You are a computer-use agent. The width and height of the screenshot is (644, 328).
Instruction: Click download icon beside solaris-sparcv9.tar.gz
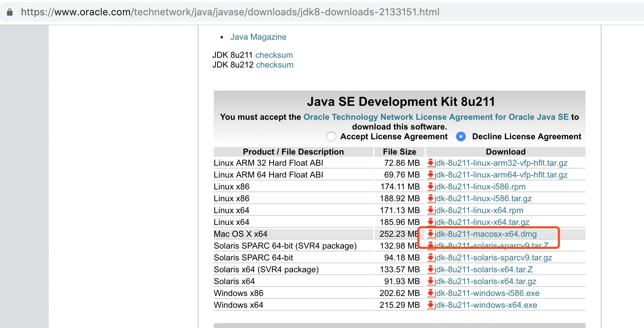[431, 258]
